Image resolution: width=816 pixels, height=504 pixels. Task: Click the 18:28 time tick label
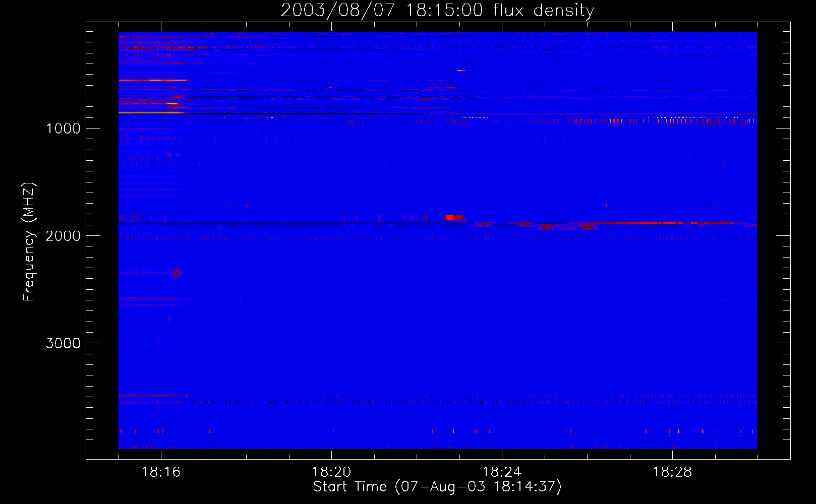(672, 472)
